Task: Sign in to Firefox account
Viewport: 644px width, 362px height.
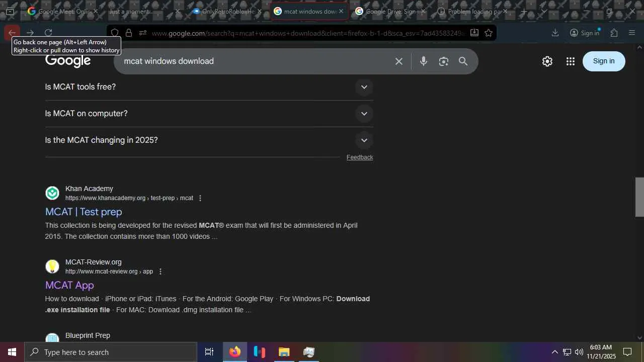Action: coord(585,33)
